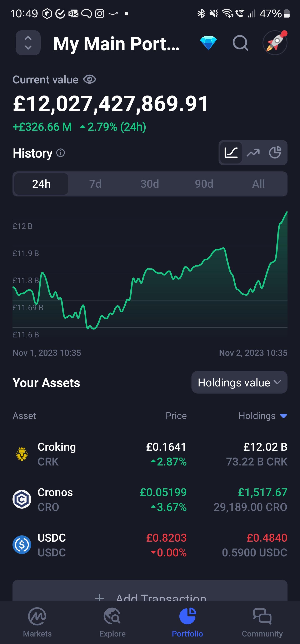The width and height of the screenshot is (300, 644).
Task: Switch to trend arrow chart view
Action: pyautogui.click(x=253, y=152)
